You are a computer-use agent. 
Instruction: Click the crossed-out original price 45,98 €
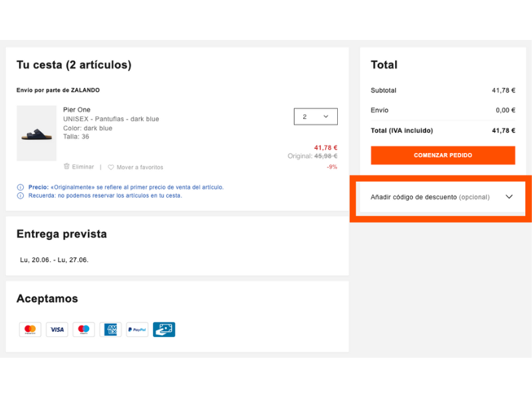[327, 156]
